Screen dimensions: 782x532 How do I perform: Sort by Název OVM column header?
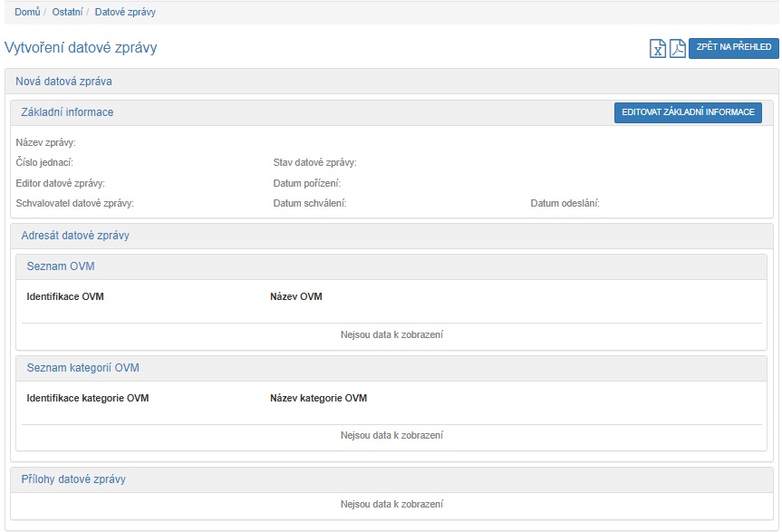(295, 297)
